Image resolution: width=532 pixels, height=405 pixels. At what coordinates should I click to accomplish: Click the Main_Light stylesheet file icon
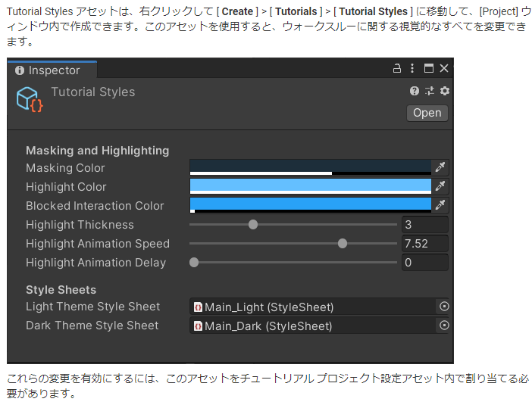tap(198, 307)
